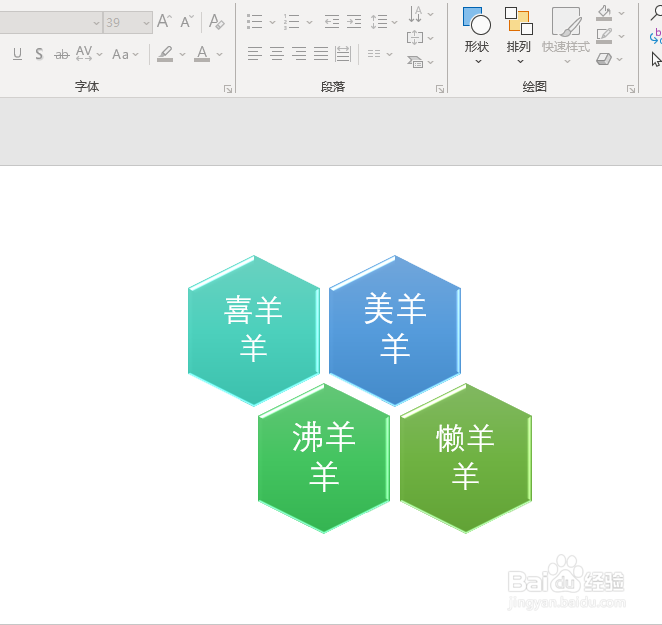Open 段落 dialog launcher

tap(440, 89)
